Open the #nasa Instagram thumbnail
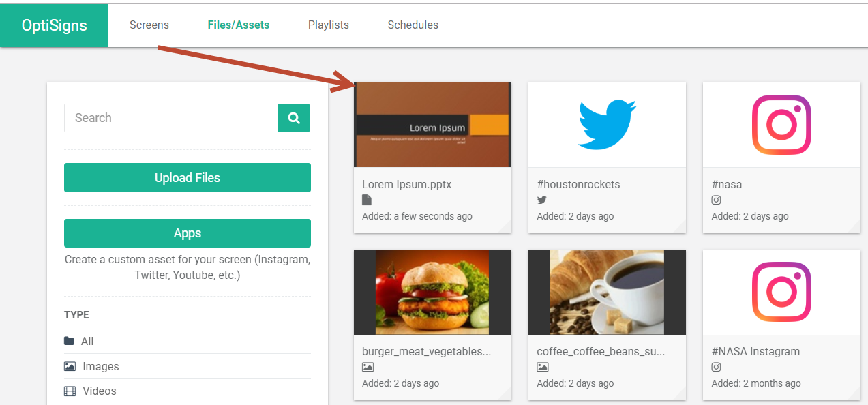 click(781, 124)
